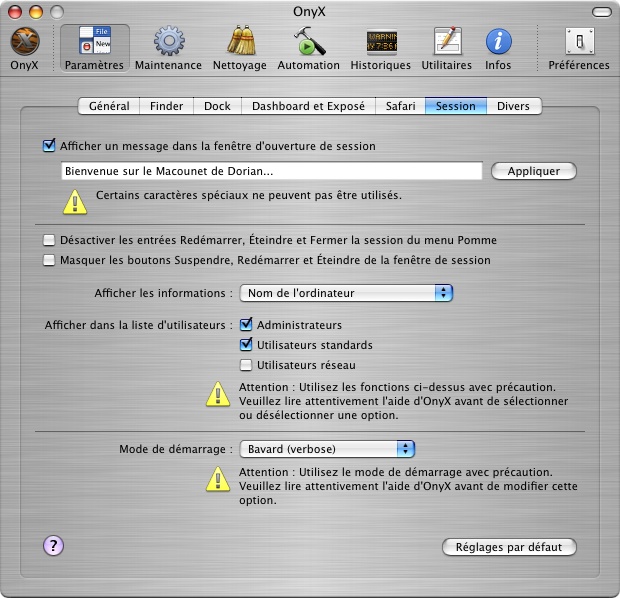Open the Historiques toolbar icon
This screenshot has height=598, width=620.
(380, 43)
